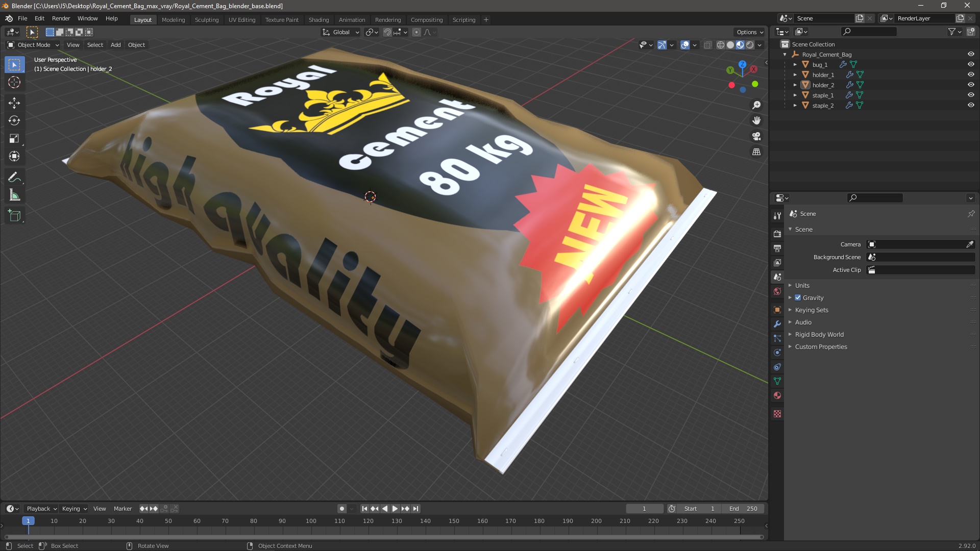The image size is (980, 551).
Task: Open the World properties tab
Action: (x=777, y=291)
